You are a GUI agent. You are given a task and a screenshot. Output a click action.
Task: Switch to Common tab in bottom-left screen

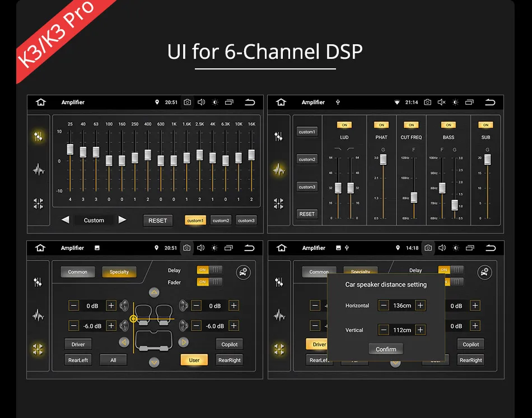point(78,272)
